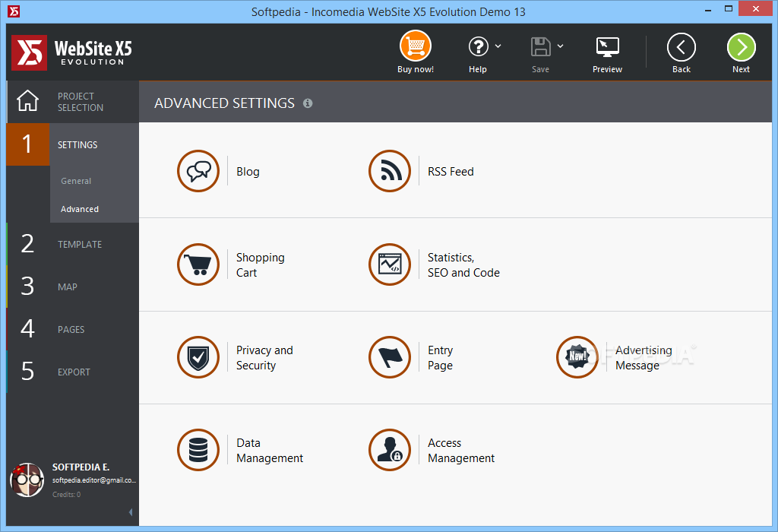Click the title bar application icon

point(14,11)
